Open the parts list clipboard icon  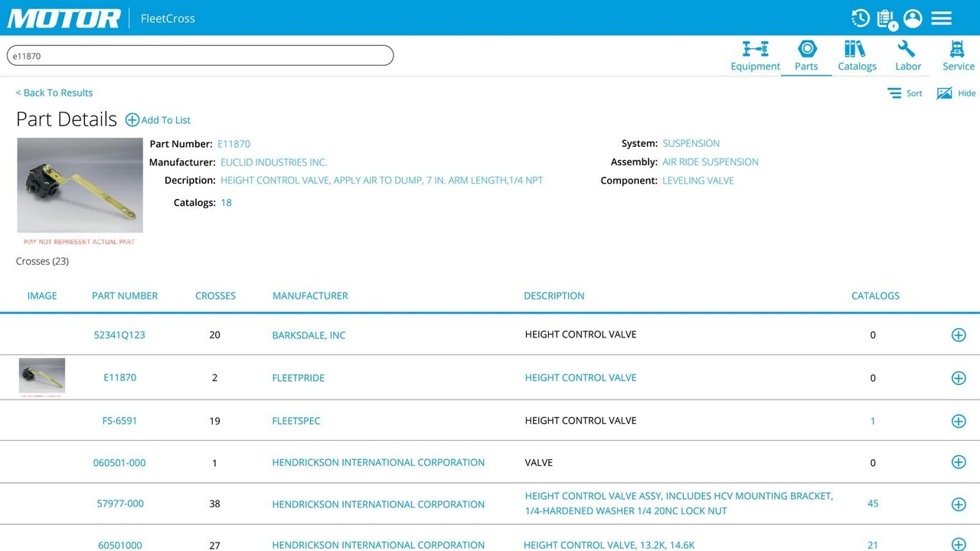tap(887, 18)
